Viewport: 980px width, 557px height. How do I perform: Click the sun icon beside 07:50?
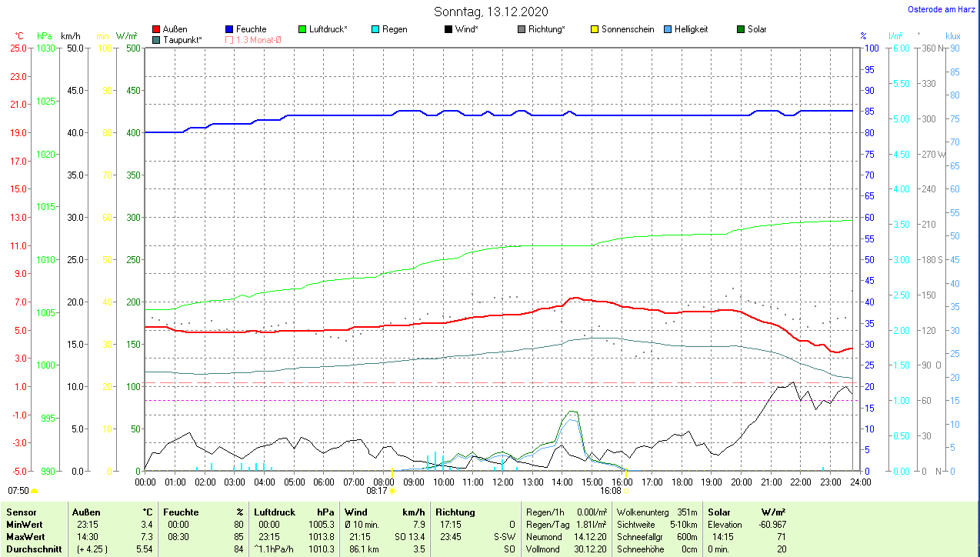[x=35, y=490]
